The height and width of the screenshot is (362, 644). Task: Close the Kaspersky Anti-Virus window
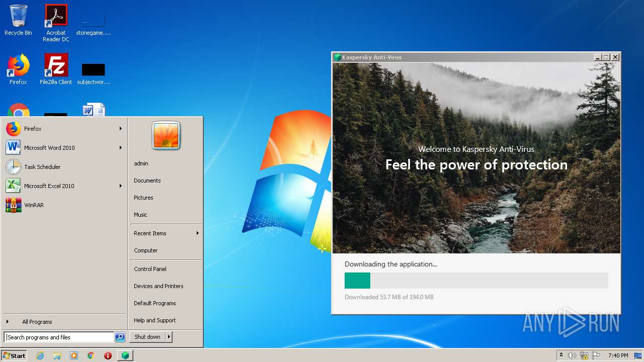point(615,57)
